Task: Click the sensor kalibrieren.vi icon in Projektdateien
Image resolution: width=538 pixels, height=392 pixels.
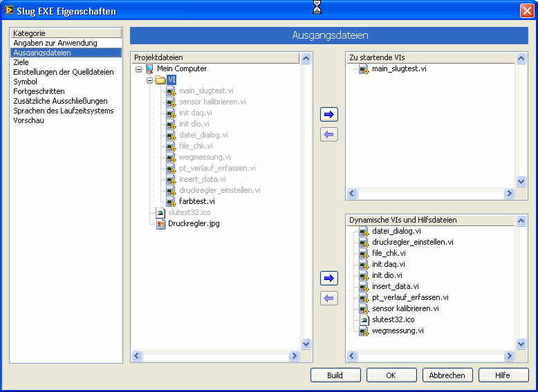Action: click(x=171, y=102)
